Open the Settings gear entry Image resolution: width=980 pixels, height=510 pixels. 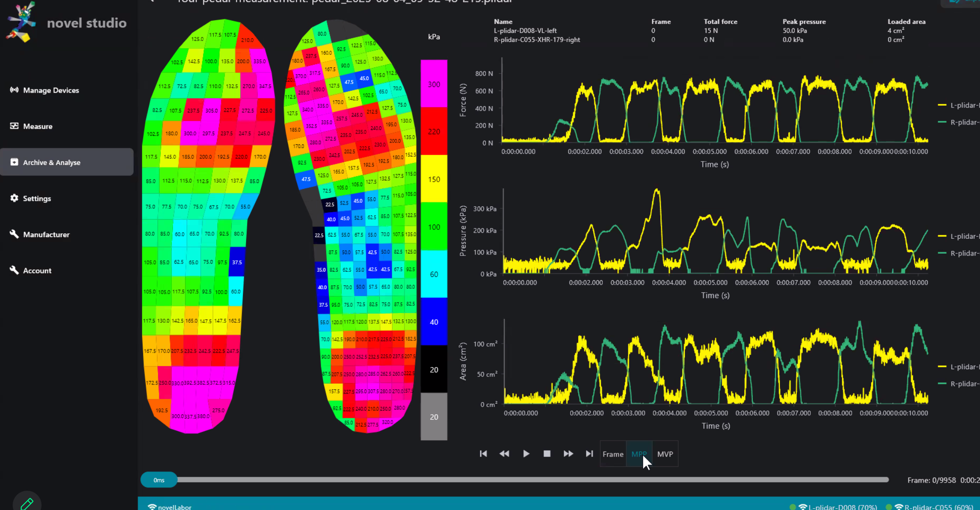pos(37,198)
